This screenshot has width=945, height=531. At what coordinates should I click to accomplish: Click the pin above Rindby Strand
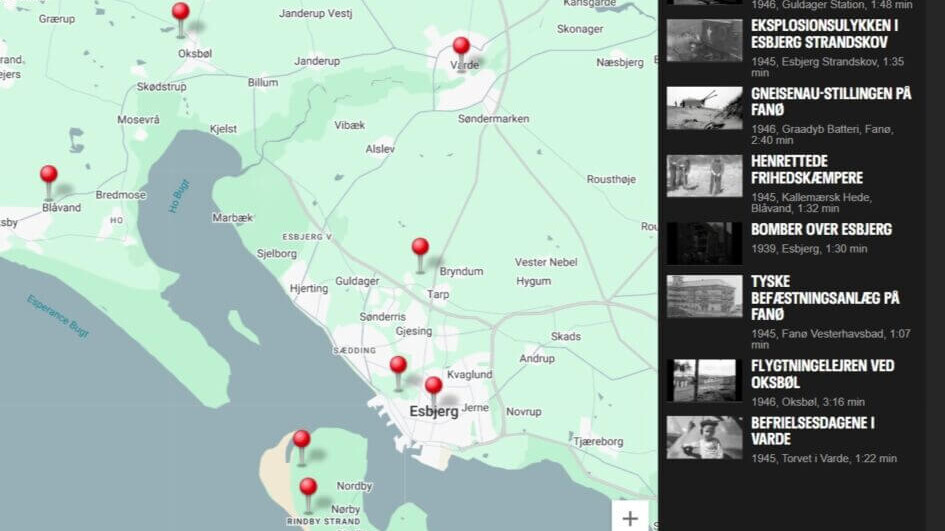coord(308,489)
